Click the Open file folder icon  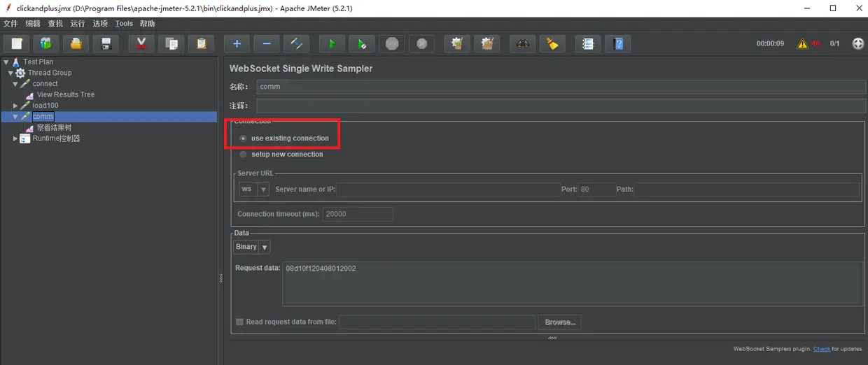pyautogui.click(x=76, y=43)
